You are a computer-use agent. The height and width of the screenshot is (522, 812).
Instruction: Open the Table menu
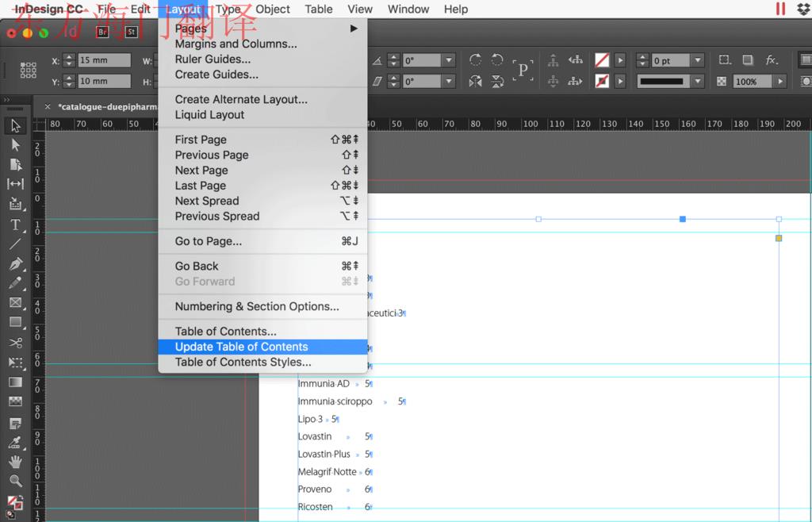point(319,9)
